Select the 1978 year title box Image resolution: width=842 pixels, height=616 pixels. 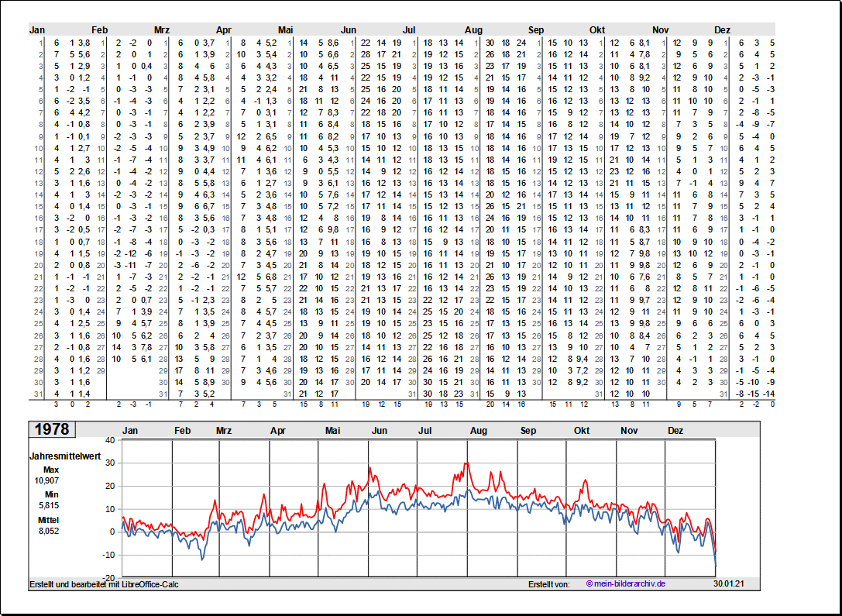[x=53, y=429]
